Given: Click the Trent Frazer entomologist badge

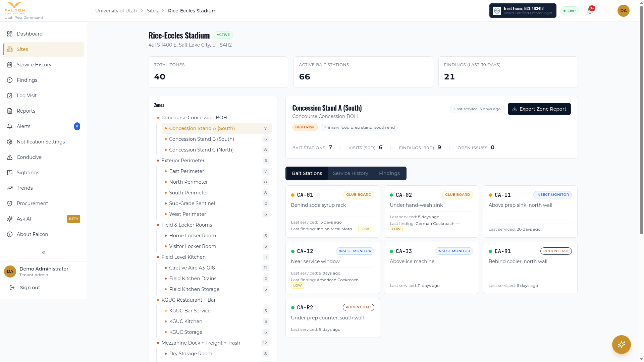Looking at the screenshot, I should [523, 11].
